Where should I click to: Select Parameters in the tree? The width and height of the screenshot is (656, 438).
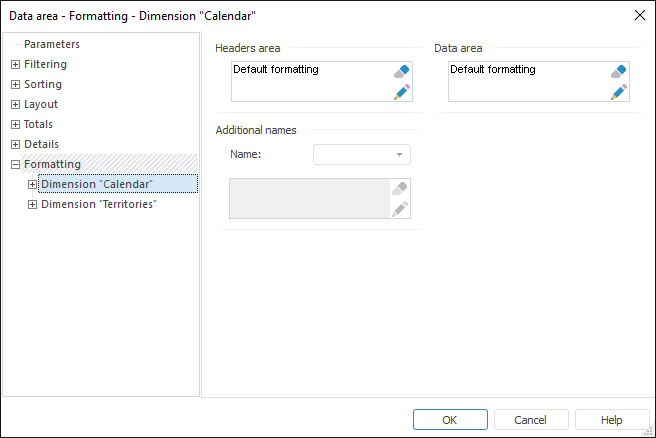pyautogui.click(x=52, y=44)
